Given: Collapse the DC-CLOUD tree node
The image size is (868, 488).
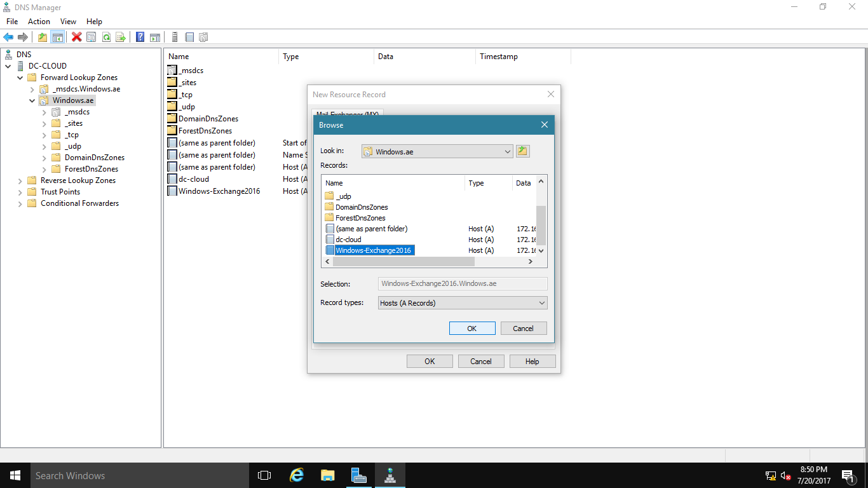Looking at the screenshot, I should coord(8,66).
